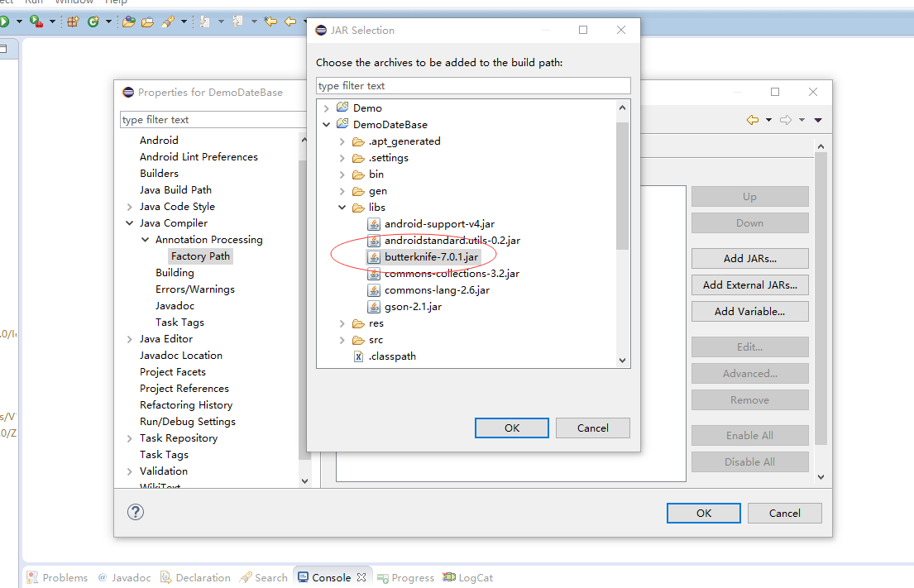The width and height of the screenshot is (914, 588).
Task: Click the Open Task toolbar icon
Action: 147,22
